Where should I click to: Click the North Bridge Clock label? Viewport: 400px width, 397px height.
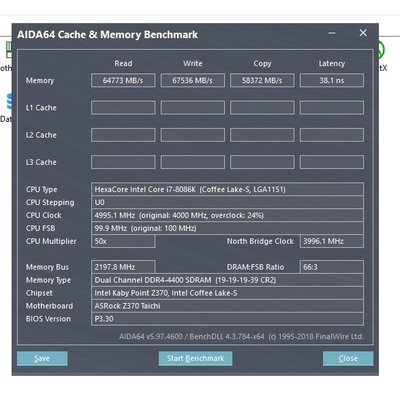coord(260,241)
